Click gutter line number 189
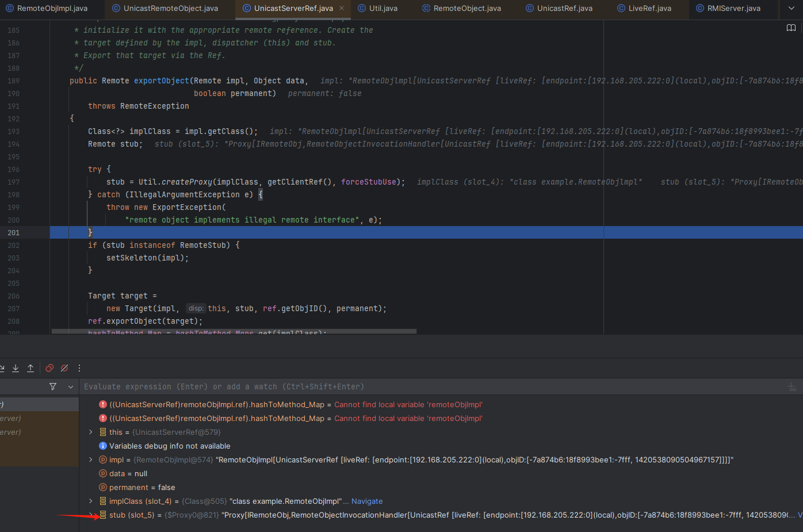This screenshot has height=532, width=803. point(13,81)
